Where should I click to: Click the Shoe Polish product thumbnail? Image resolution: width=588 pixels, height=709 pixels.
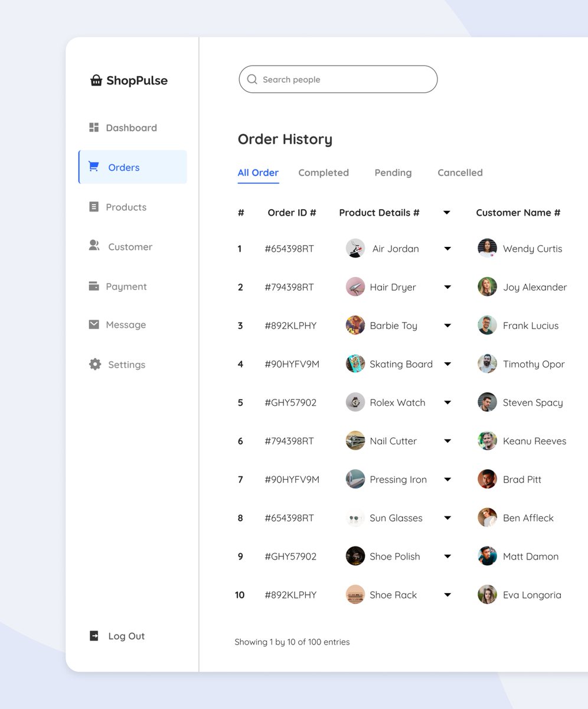pyautogui.click(x=355, y=556)
